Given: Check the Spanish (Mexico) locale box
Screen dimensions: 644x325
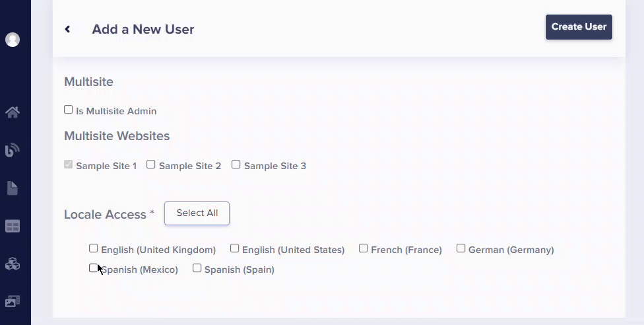Looking at the screenshot, I should pos(94,268).
